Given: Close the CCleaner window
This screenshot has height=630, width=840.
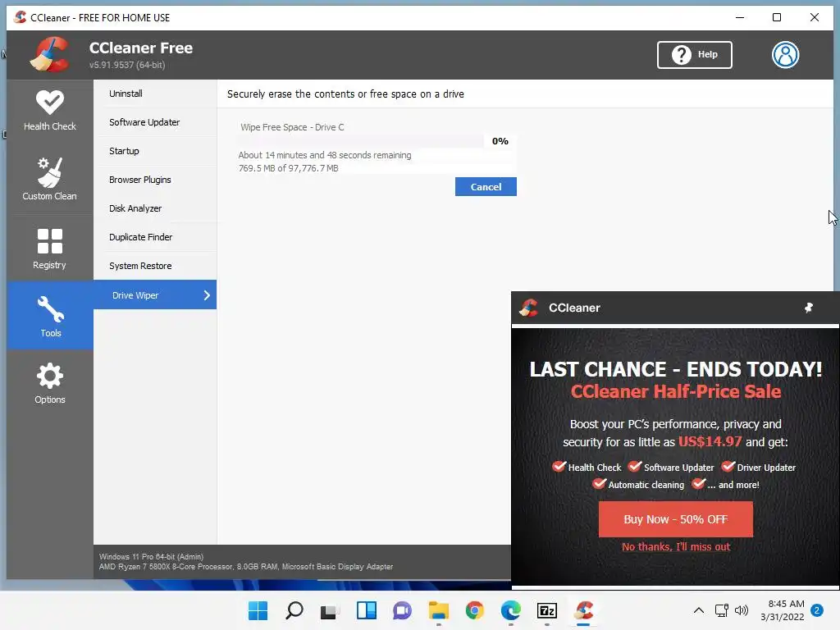Looking at the screenshot, I should [815, 17].
